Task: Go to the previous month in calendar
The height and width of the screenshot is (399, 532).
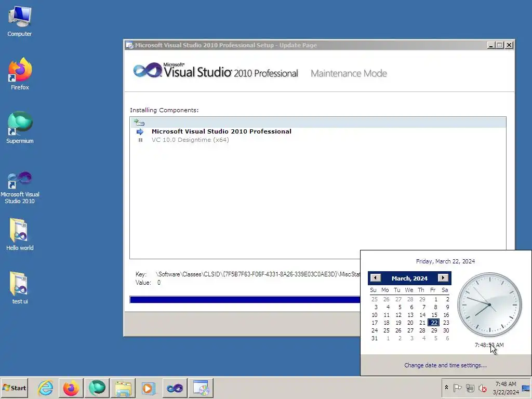Action: tap(375, 278)
